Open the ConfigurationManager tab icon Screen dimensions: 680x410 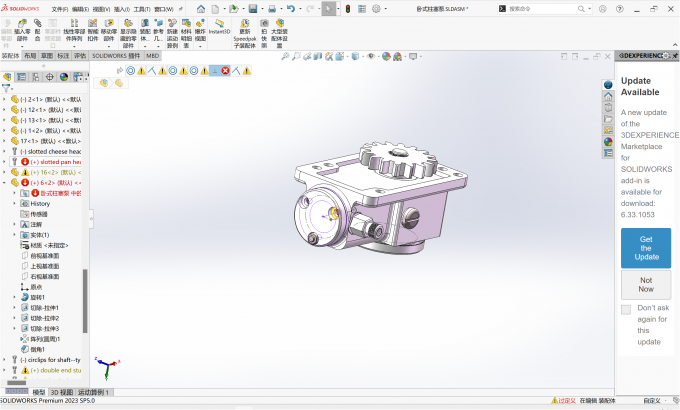coord(36,77)
